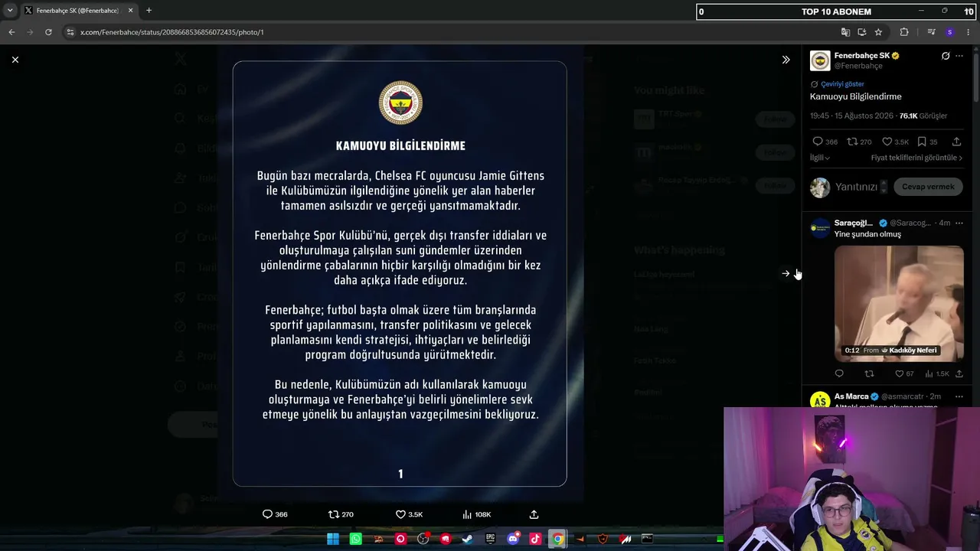Like the post under the photo (3.5K)
Viewport: 980px width, 551px height.
pyautogui.click(x=400, y=514)
